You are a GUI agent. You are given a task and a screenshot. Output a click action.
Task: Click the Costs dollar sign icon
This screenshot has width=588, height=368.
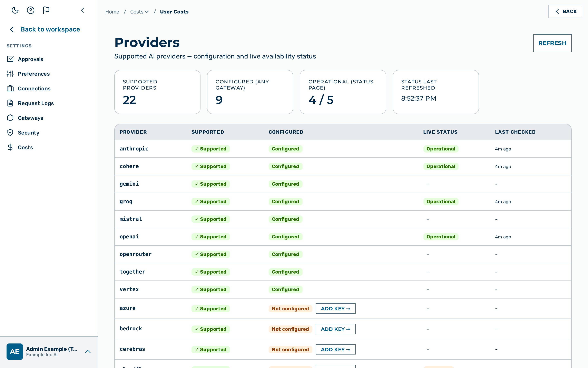click(10, 147)
